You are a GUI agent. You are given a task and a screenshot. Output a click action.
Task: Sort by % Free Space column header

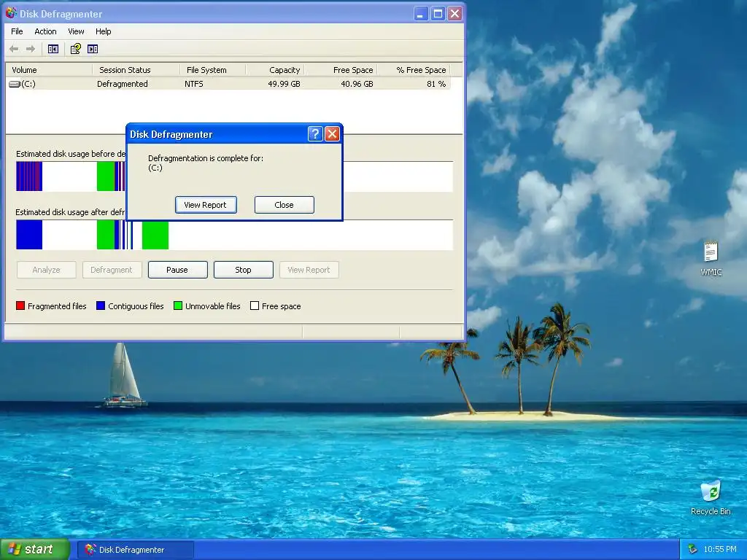pos(414,70)
